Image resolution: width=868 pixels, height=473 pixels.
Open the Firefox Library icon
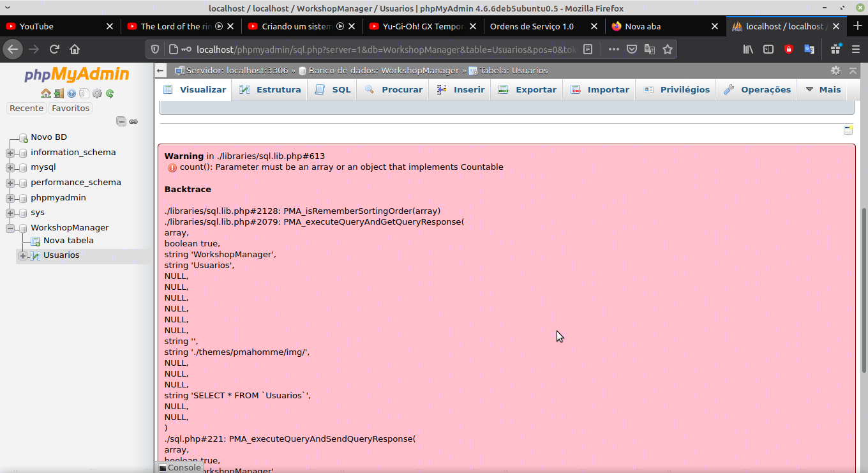click(749, 49)
